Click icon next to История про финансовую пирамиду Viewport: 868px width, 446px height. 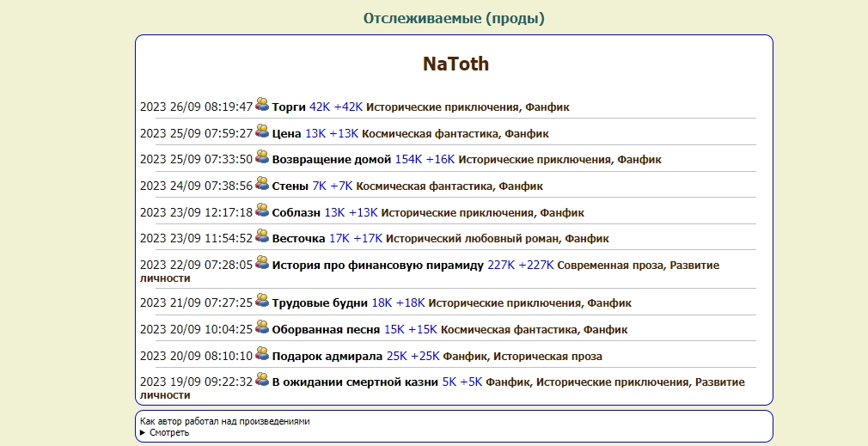pos(262,262)
